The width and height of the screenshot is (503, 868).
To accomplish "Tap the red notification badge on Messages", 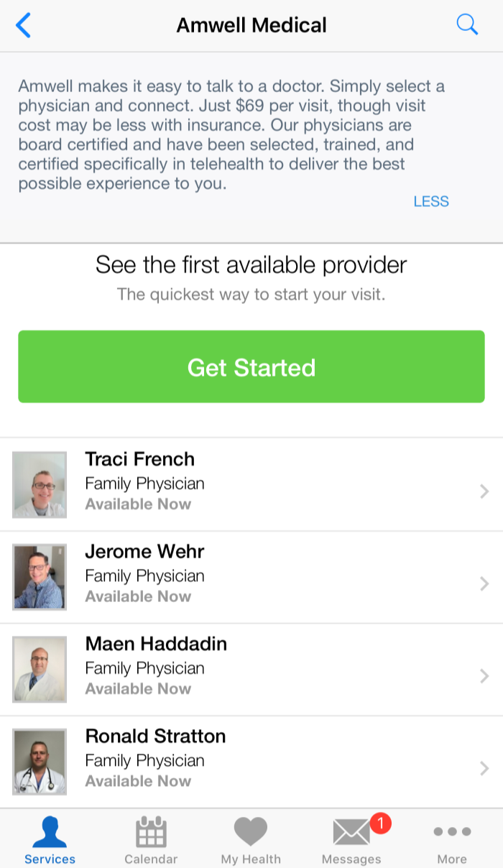I will coord(380,823).
